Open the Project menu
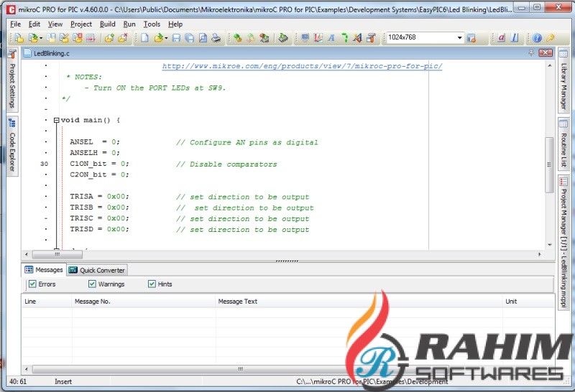This screenshot has height=392, width=575. 81,24
